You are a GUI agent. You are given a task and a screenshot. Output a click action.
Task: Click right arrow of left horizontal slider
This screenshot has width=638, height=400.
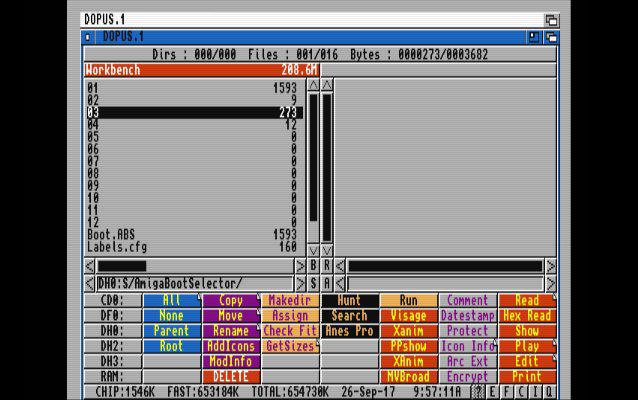(x=300, y=266)
